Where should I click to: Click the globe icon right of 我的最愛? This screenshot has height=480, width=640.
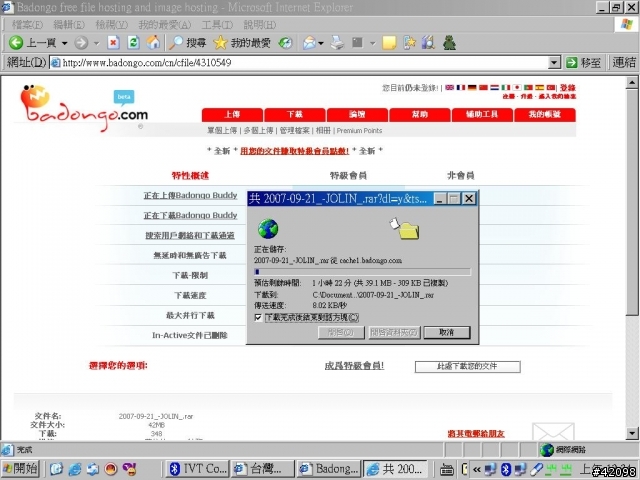coord(285,42)
